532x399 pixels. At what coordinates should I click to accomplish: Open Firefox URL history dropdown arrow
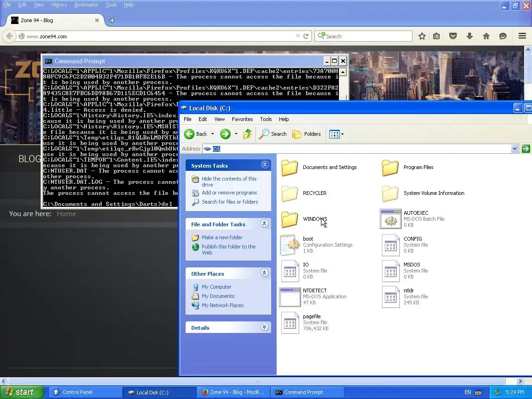coord(297,36)
